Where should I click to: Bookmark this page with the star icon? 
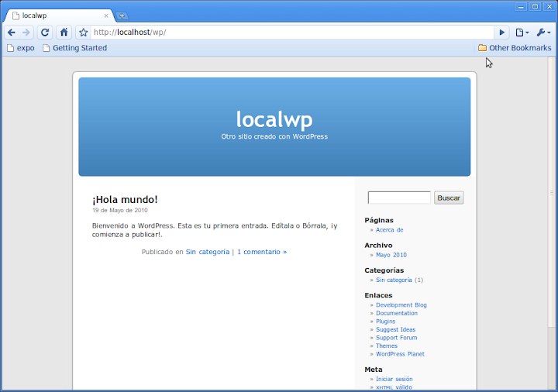83,33
